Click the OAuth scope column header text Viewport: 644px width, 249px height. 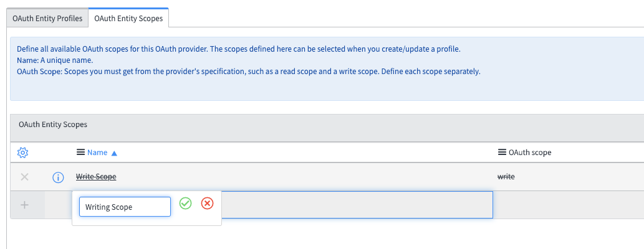[x=530, y=153]
